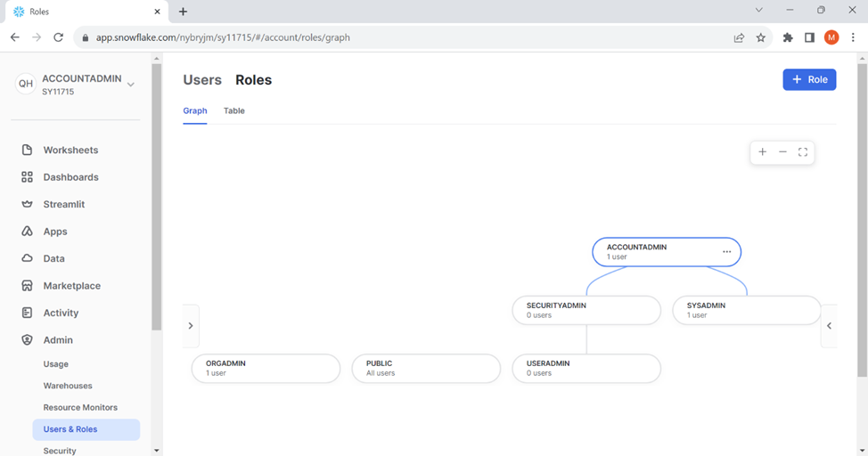Expand the right graph panel arrow

click(x=829, y=326)
